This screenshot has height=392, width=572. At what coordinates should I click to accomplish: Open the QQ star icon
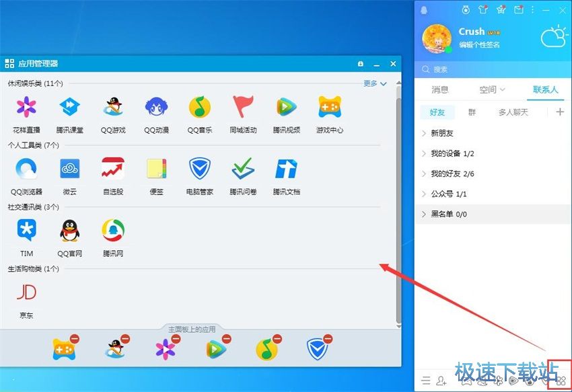(x=501, y=10)
